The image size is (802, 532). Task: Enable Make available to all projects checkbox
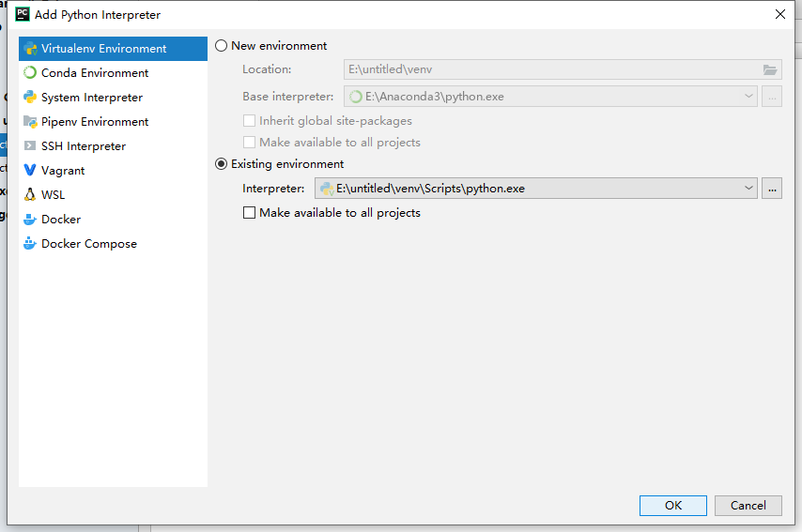coord(249,213)
